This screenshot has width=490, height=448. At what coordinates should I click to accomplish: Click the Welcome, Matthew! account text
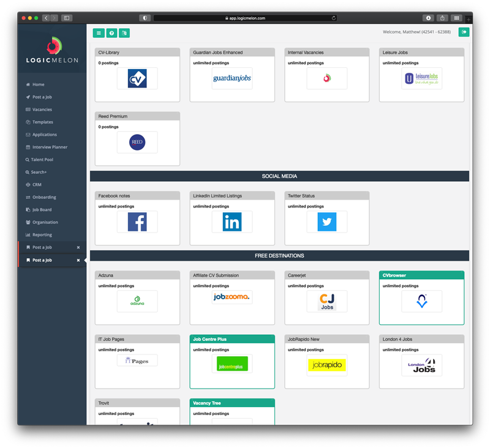(x=417, y=32)
